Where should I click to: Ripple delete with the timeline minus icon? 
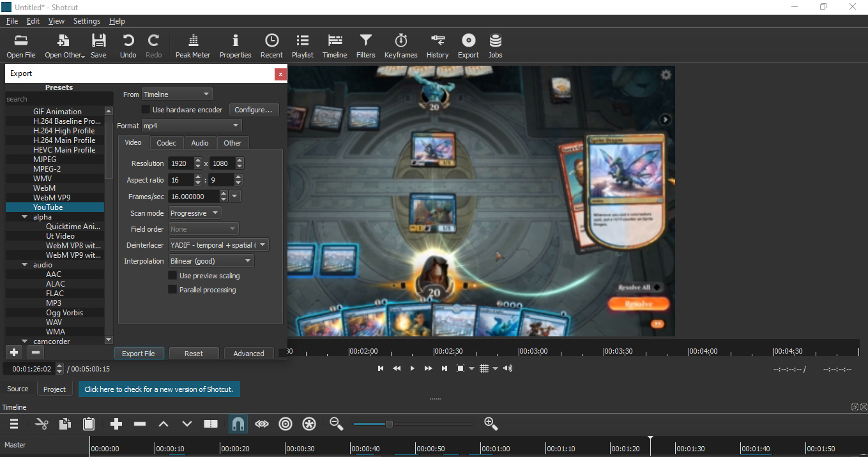140,424
